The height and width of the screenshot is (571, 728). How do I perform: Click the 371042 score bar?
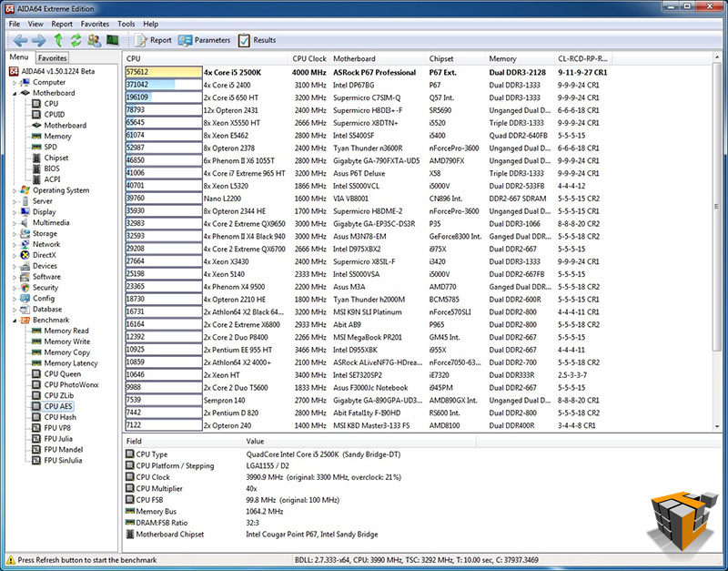coord(164,85)
